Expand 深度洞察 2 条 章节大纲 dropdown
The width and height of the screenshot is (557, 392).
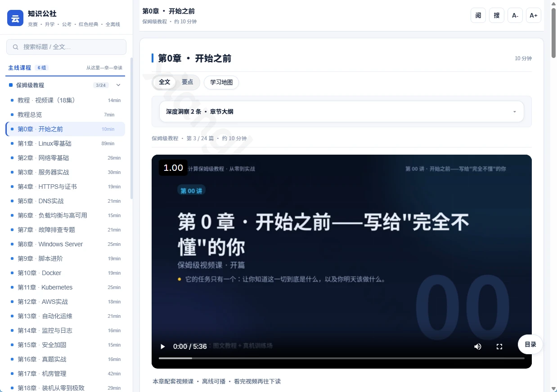point(341,111)
